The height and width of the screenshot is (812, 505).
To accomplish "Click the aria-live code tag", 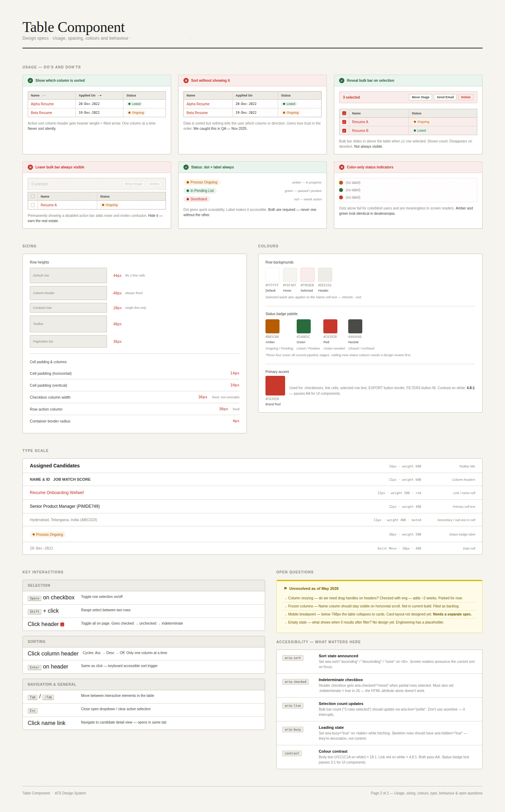I will pos(293,706).
